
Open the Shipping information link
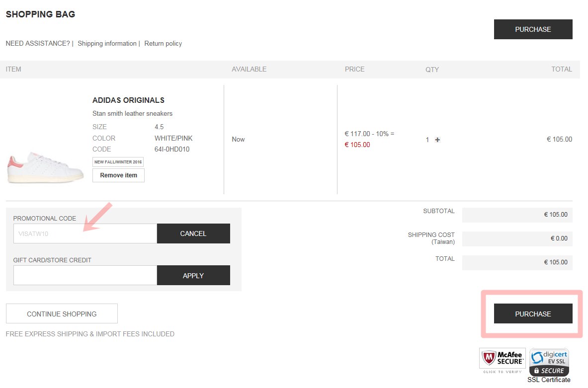coord(107,44)
